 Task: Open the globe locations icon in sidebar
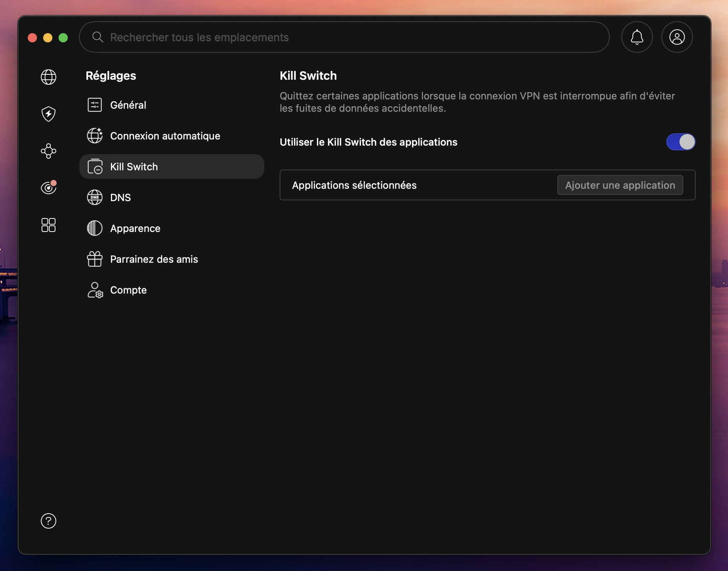tap(49, 77)
